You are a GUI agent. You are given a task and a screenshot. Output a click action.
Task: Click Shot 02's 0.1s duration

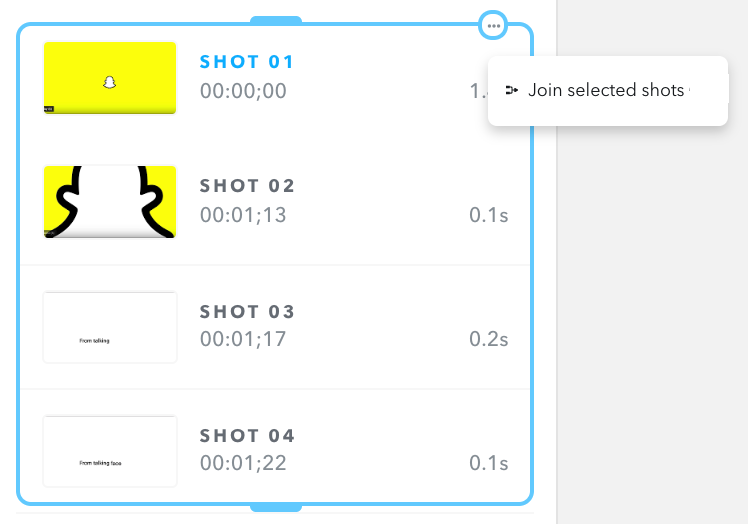[x=488, y=215]
